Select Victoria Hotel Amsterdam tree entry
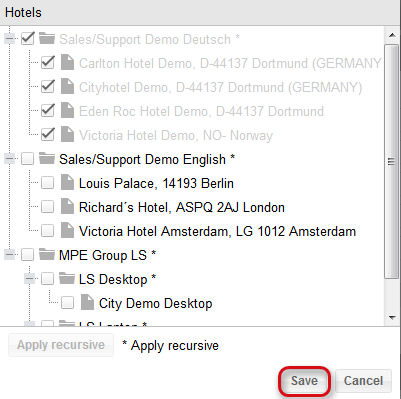 pos(217,231)
